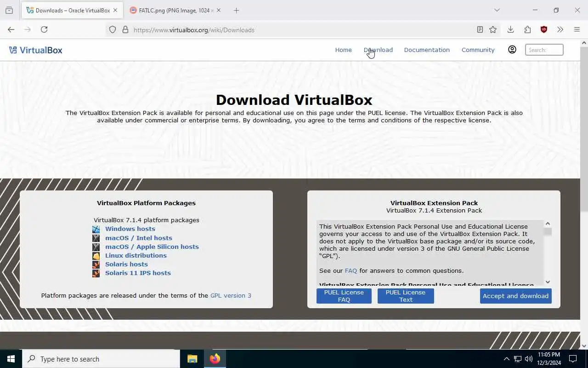Image resolution: width=588 pixels, height=368 pixels.
Task: Click the Firefox recent browsing icon
Action: pyautogui.click(x=9, y=10)
